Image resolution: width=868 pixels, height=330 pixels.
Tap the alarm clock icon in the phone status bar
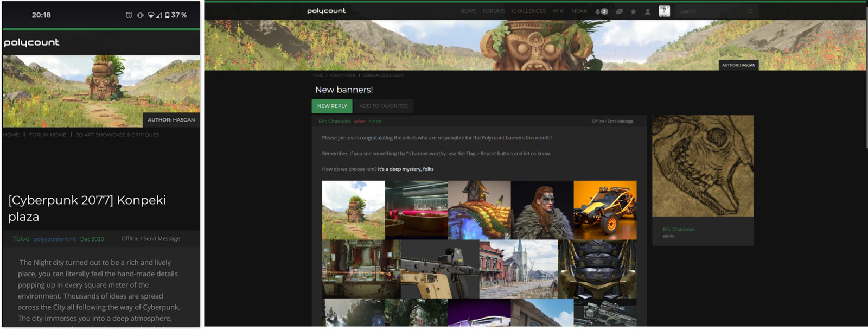[129, 15]
